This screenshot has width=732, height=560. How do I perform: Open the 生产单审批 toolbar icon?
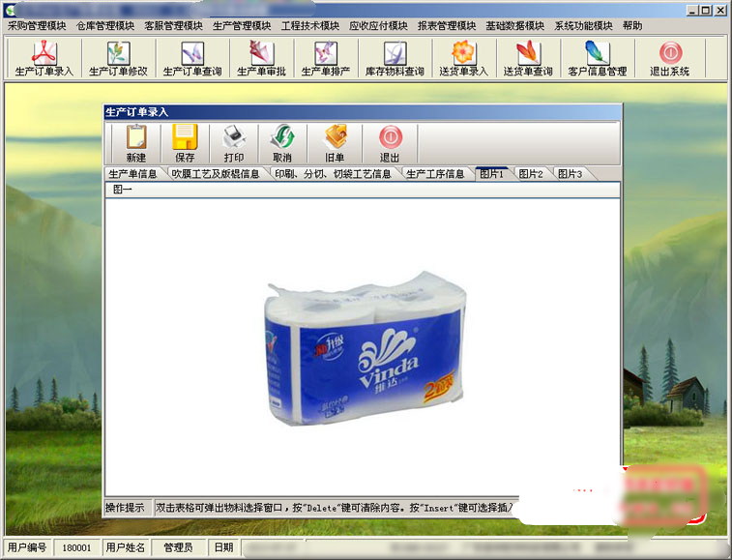tap(261, 58)
